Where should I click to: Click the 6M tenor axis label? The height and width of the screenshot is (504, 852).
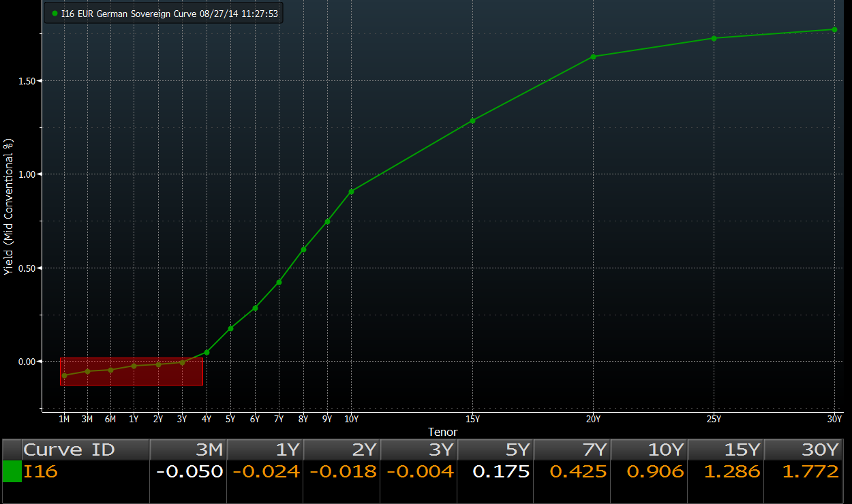tap(110, 419)
